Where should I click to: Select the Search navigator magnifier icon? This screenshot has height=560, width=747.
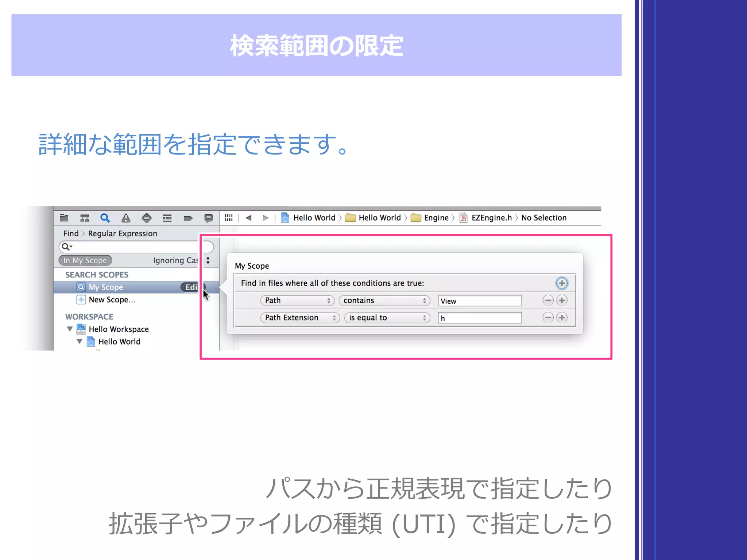tap(105, 218)
